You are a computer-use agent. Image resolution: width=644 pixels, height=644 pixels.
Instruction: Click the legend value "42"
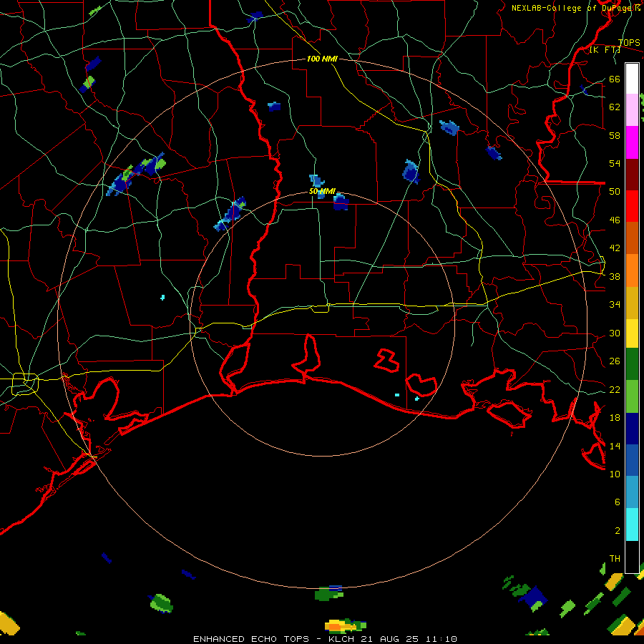pyautogui.click(x=615, y=248)
